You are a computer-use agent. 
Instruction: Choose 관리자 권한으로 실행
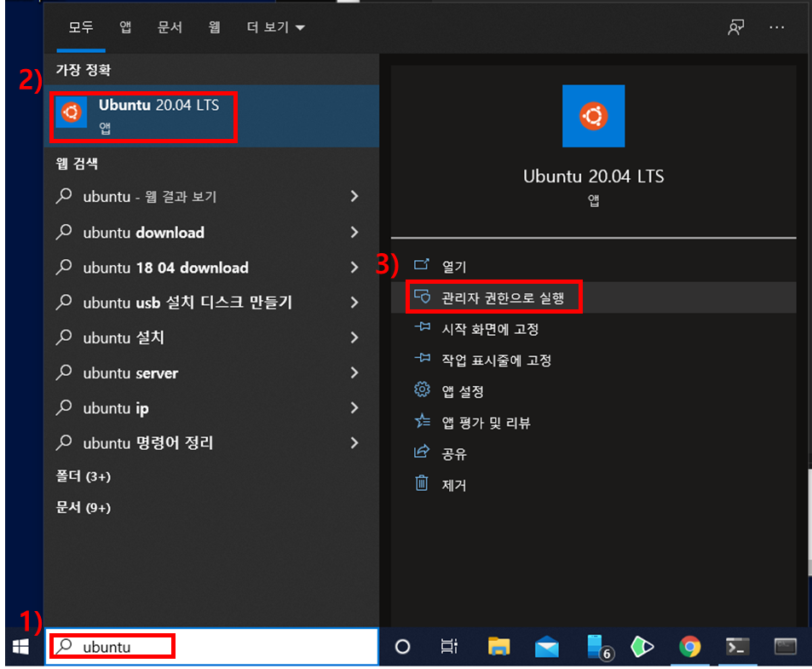pos(594,297)
